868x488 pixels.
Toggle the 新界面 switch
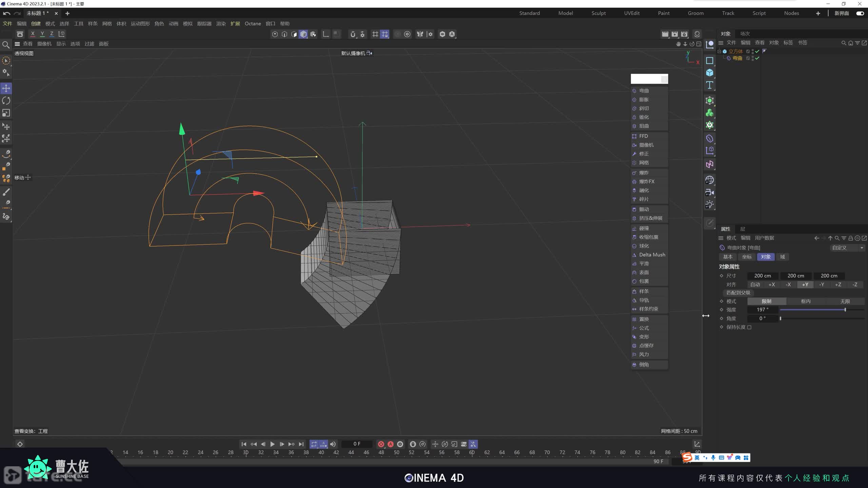[x=860, y=13]
